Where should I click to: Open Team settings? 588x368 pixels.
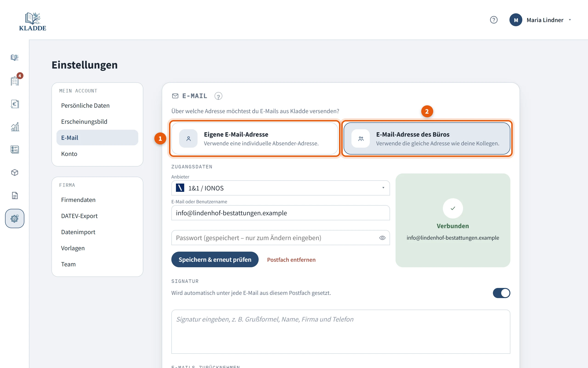coord(97,264)
